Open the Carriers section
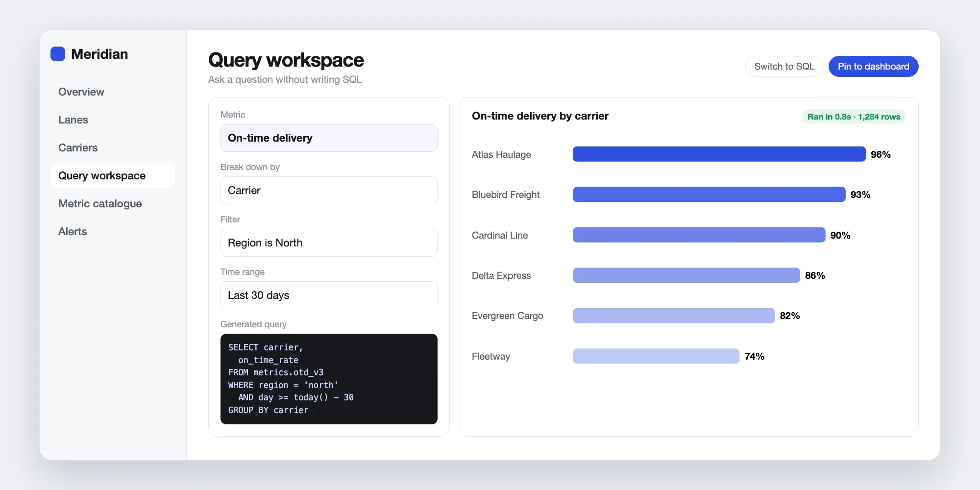The image size is (980, 490). [x=113, y=147]
